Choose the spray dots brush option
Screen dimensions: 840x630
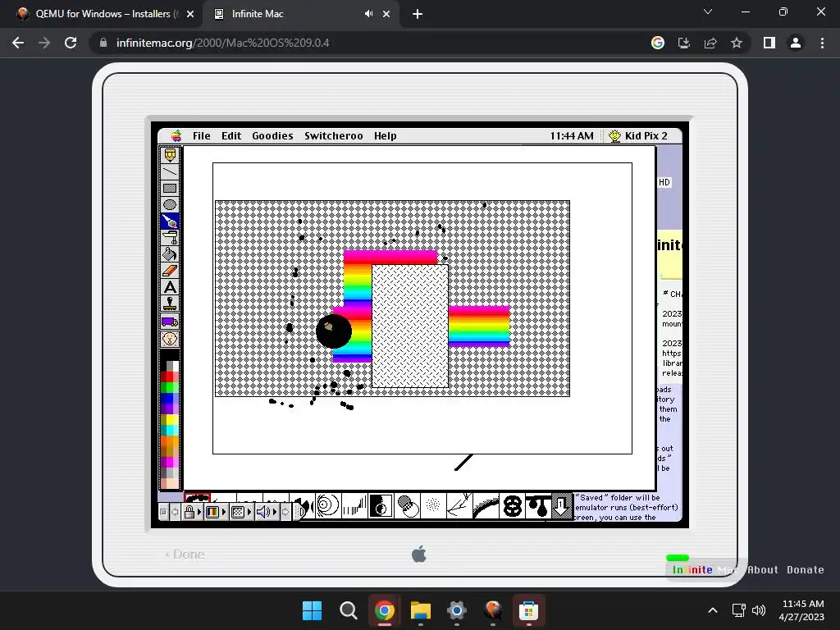click(433, 505)
